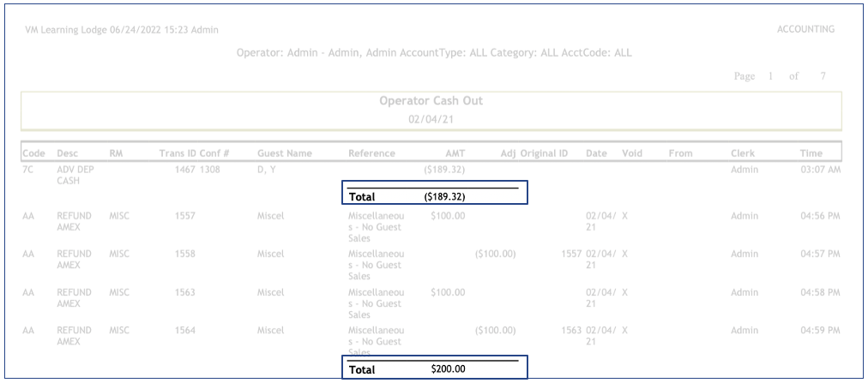Click the ACCOUNTING label in the header
Image resolution: width=868 pixels, height=383 pixels.
click(x=805, y=29)
